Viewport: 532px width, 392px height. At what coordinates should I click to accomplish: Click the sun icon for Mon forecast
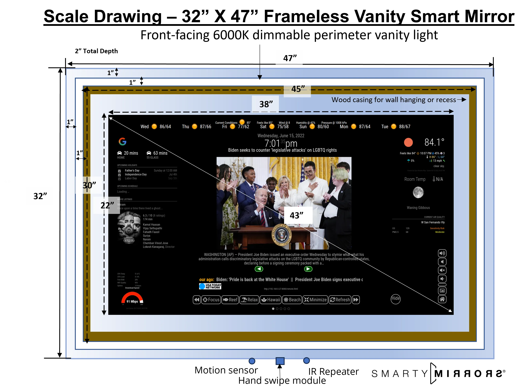pos(354,126)
